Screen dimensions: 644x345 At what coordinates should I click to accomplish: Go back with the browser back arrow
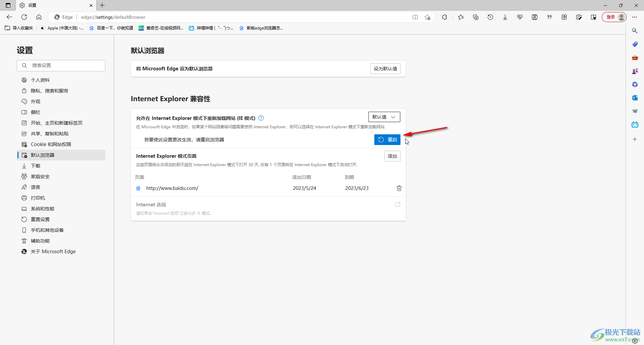9,17
